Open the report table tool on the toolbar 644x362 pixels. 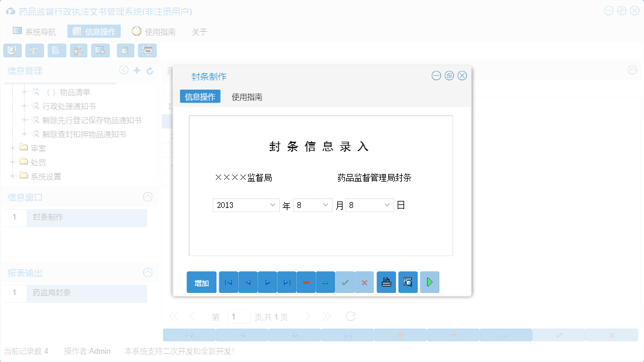[35, 50]
